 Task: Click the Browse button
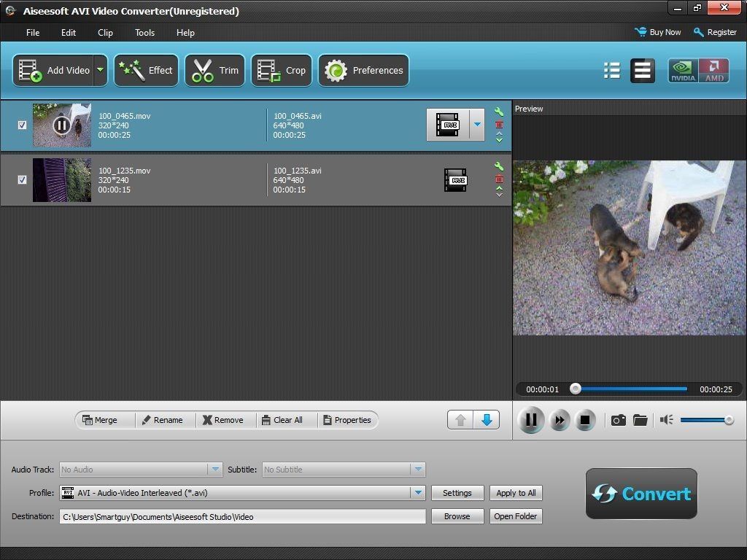(457, 516)
